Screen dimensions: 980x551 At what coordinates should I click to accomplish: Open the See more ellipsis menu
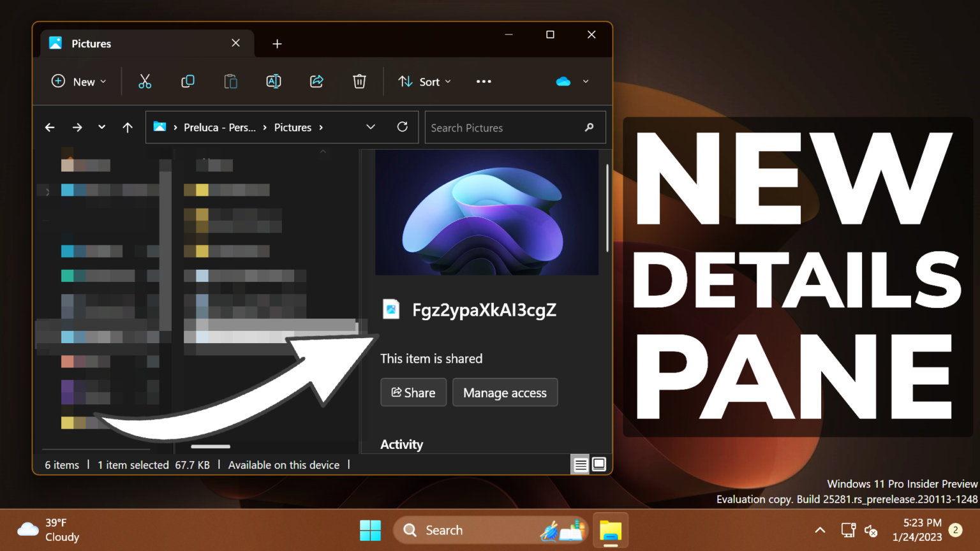coord(483,81)
